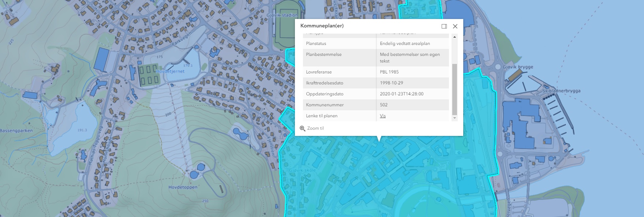Click the Zoom til text link
Viewport: 644px width, 217px height.
click(315, 128)
